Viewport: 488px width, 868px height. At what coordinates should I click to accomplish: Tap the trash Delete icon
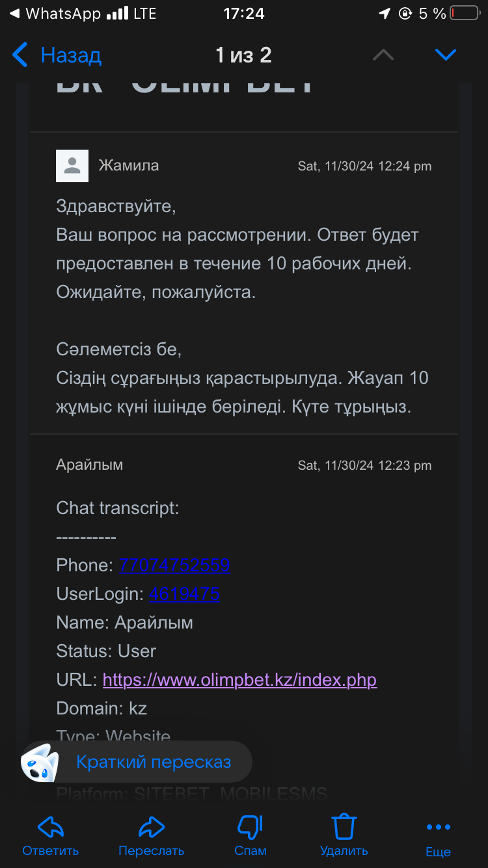coord(344,826)
